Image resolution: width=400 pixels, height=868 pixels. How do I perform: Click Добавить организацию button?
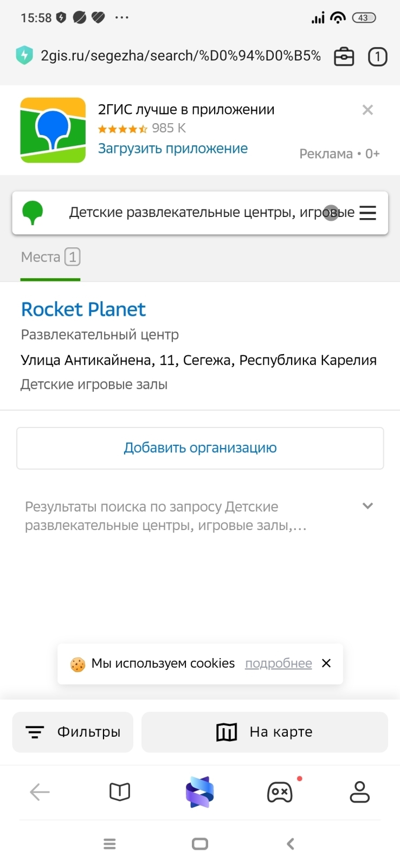click(200, 448)
